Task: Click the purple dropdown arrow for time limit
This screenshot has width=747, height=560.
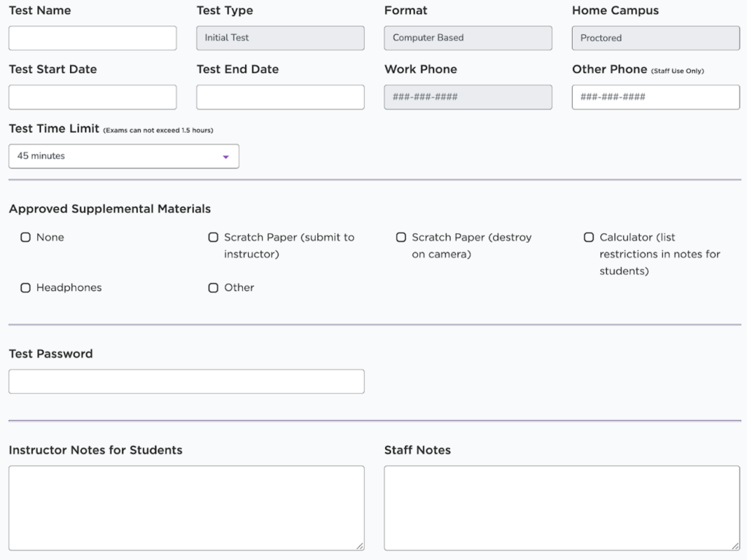Action: click(225, 157)
